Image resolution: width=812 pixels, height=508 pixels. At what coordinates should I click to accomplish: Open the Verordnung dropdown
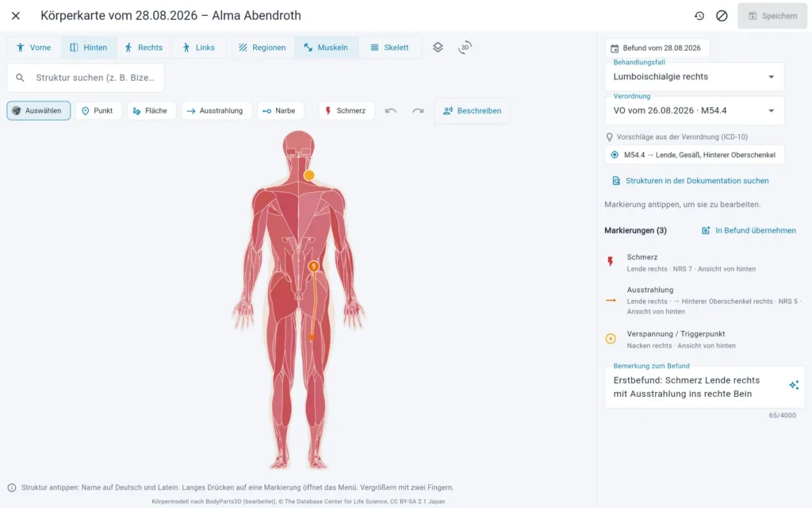click(x=694, y=110)
